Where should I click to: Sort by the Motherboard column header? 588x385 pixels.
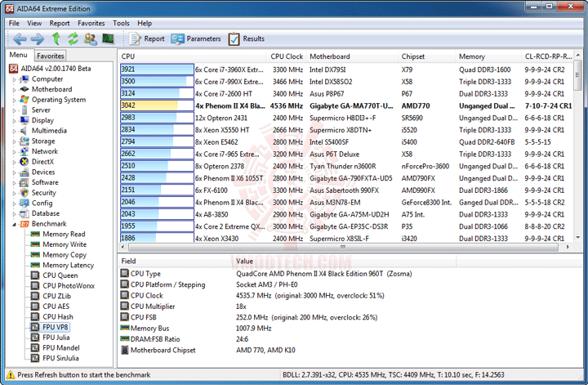click(x=352, y=56)
